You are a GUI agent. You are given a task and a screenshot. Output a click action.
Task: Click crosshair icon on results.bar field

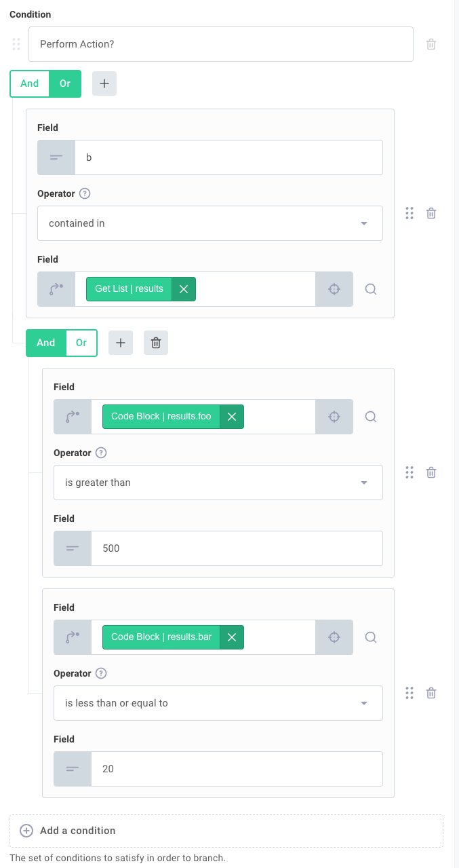pyautogui.click(x=334, y=637)
